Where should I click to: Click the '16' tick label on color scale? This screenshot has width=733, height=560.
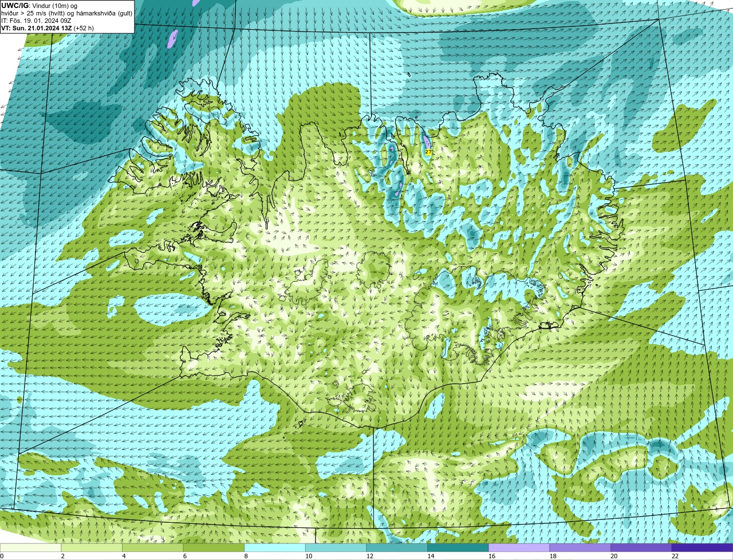point(492,556)
